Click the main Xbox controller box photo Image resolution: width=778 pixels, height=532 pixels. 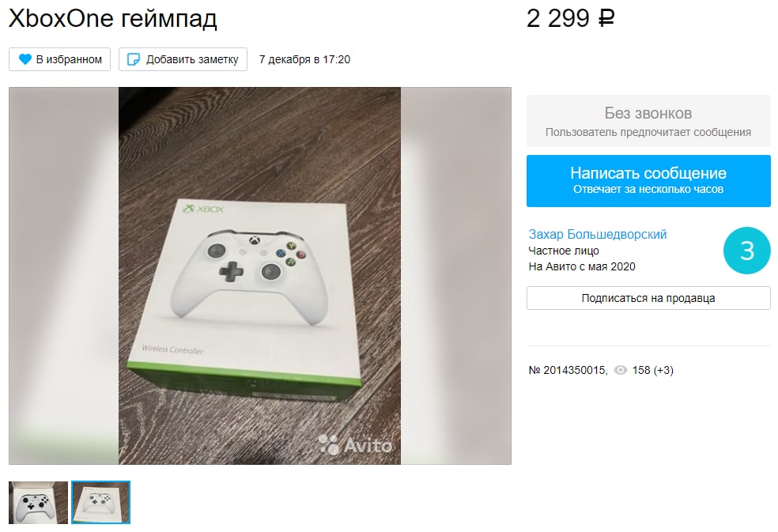[259, 276]
